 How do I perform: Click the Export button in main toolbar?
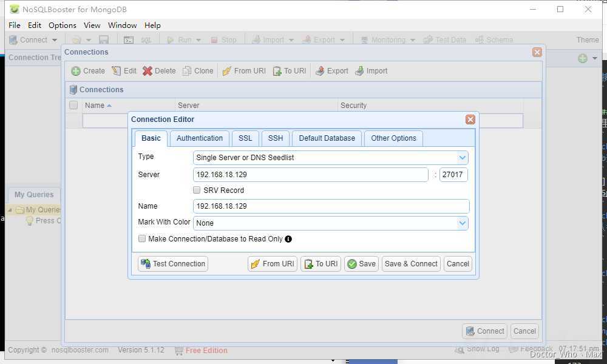319,40
